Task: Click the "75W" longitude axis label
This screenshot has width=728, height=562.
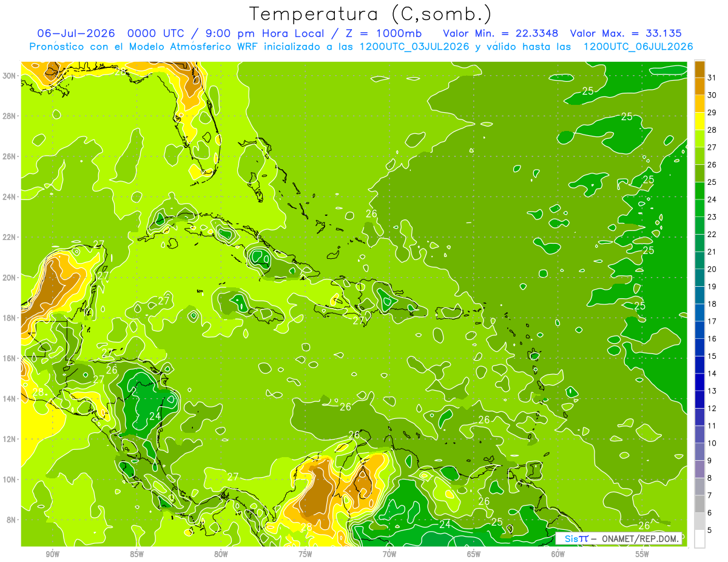Action: [305, 554]
